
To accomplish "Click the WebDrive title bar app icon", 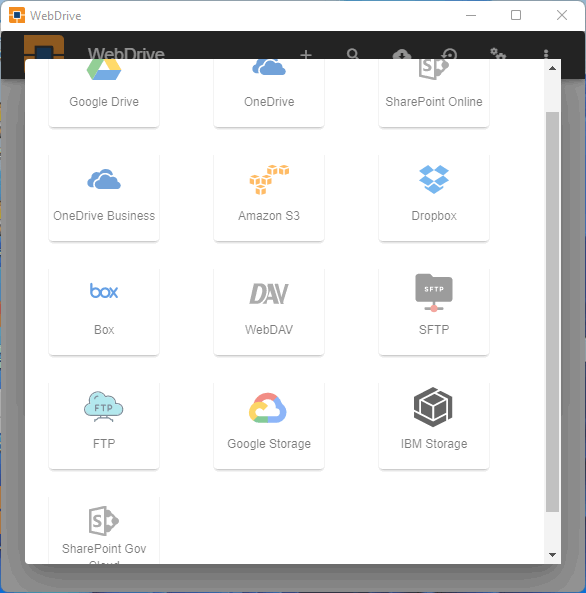I will click(x=17, y=16).
